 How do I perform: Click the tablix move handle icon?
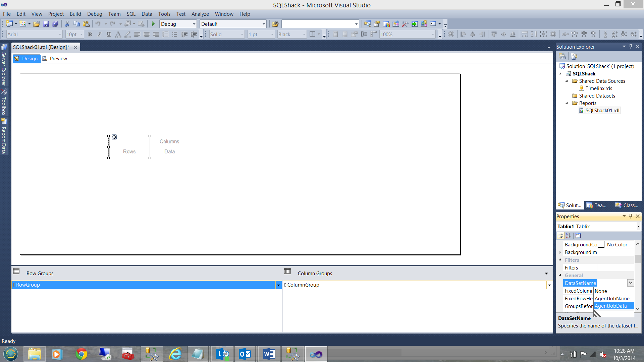114,137
